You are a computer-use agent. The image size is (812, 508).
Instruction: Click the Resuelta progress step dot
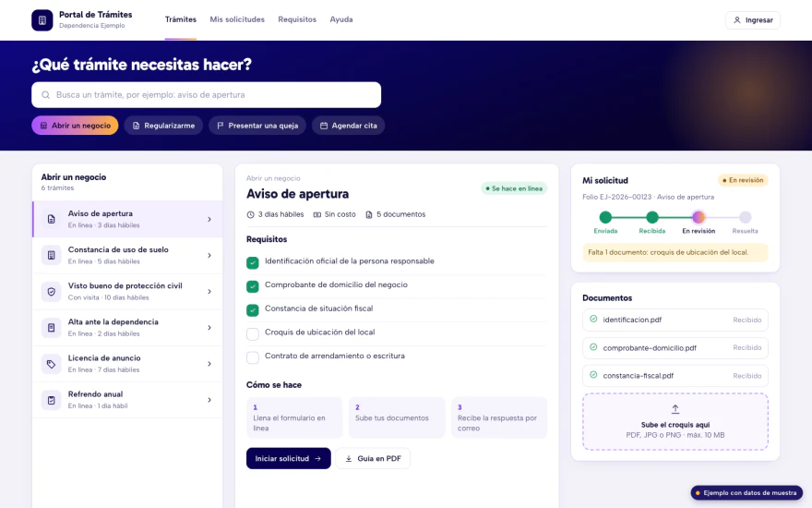[x=746, y=217]
